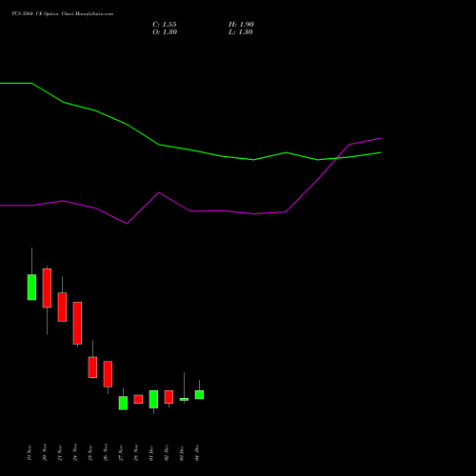476x476 pixels.
Task: Select the red candle above 26 Nov
Action: 108,374
